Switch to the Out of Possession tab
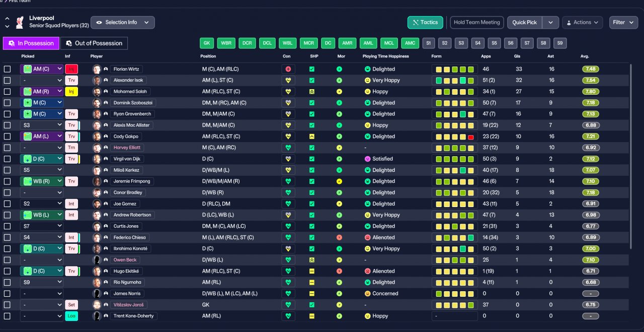 [x=94, y=43]
